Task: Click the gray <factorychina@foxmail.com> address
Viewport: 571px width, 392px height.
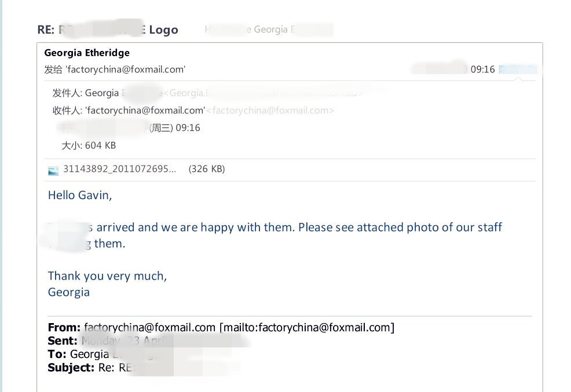Action: click(270, 110)
